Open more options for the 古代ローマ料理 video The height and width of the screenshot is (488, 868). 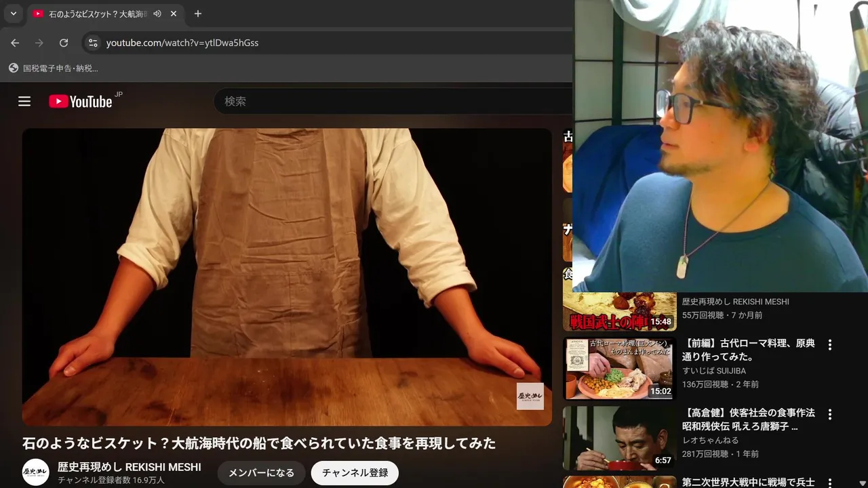(829, 345)
